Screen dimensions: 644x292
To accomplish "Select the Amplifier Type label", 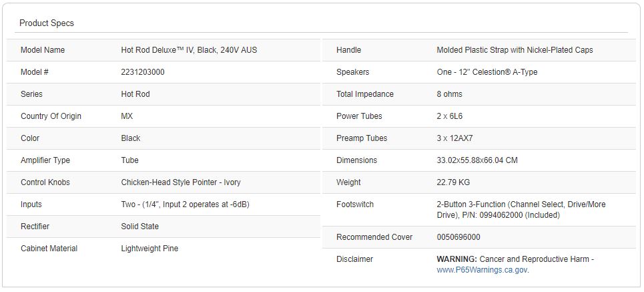I will coord(45,160).
